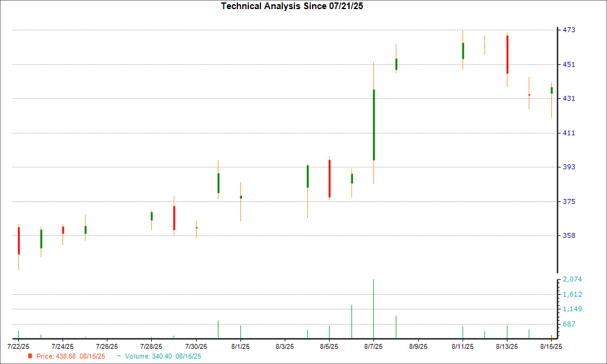Viewport: 607px width, 364px height.
Task: Select the small red candlestick above 7/24/25
Action: tap(63, 230)
